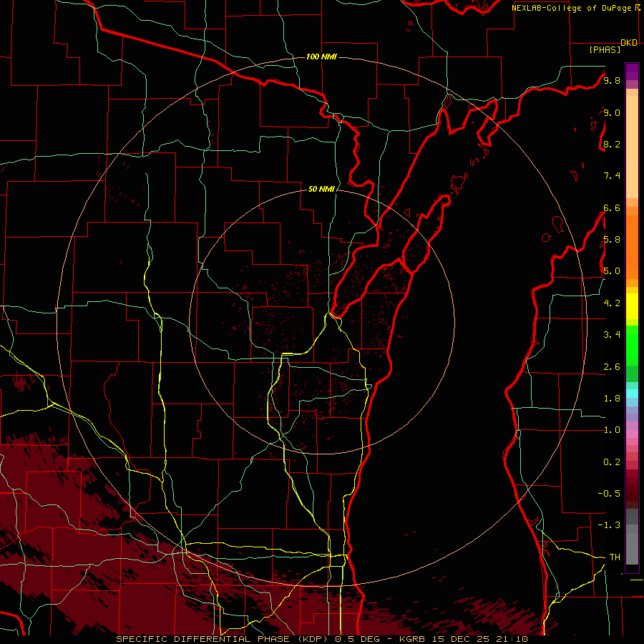
Task: Click the 2.6 scale value
Action: click(x=612, y=367)
